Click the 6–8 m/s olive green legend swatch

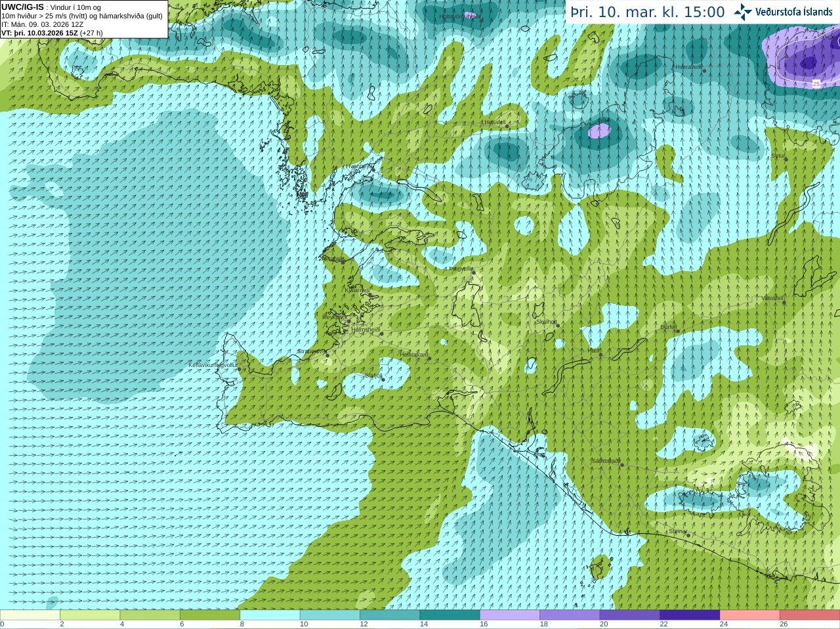point(210,615)
